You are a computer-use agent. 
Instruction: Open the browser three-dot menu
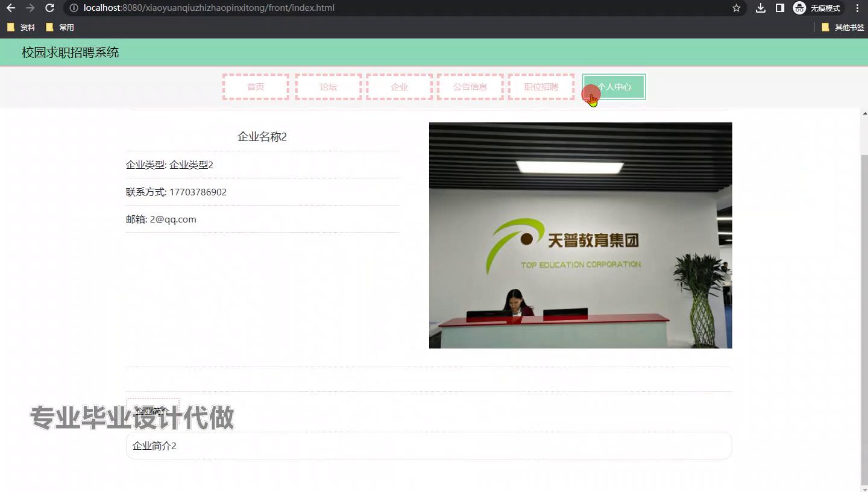click(x=857, y=8)
